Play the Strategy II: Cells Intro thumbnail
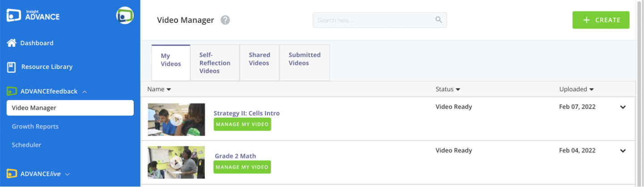 tap(177, 119)
